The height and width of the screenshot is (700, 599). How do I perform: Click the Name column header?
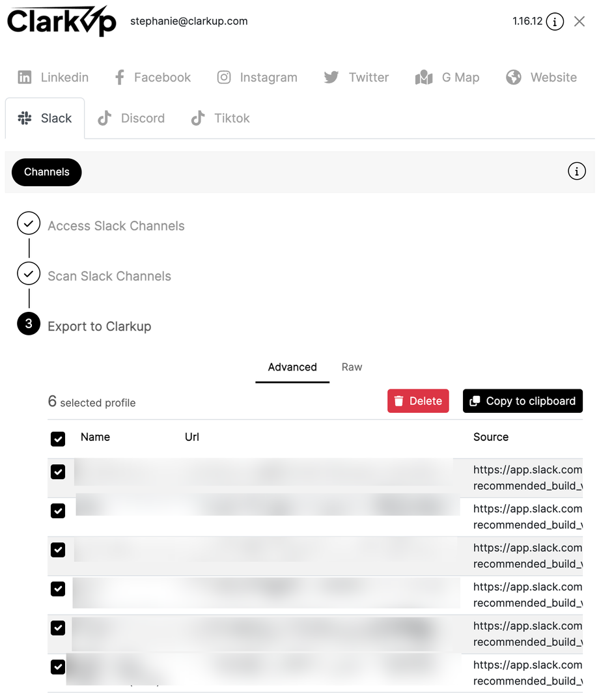(95, 437)
